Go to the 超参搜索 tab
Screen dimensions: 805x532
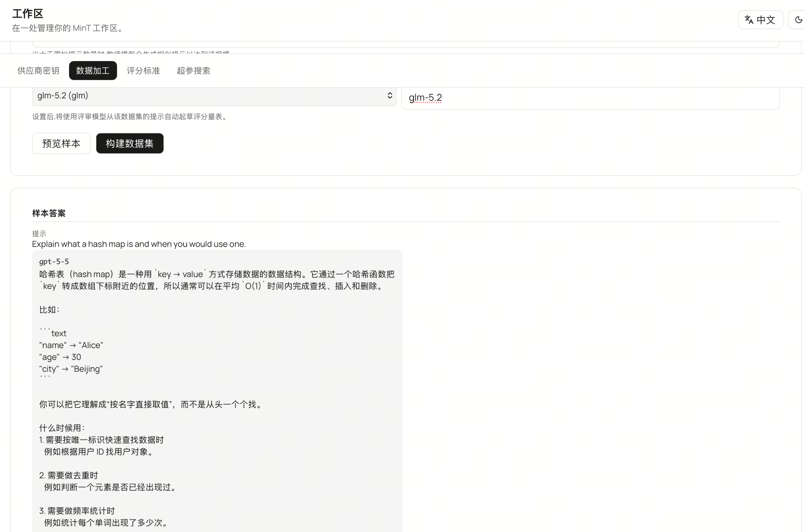194,71
